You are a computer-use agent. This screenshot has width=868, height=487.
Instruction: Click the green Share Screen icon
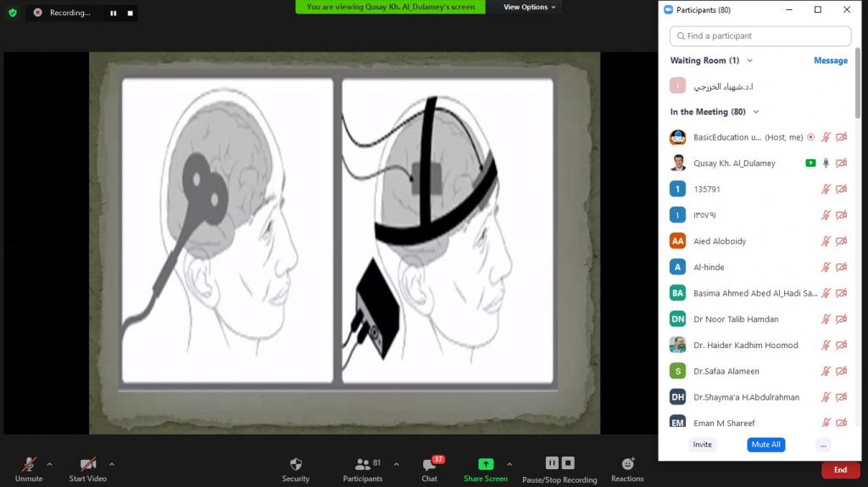[486, 464]
